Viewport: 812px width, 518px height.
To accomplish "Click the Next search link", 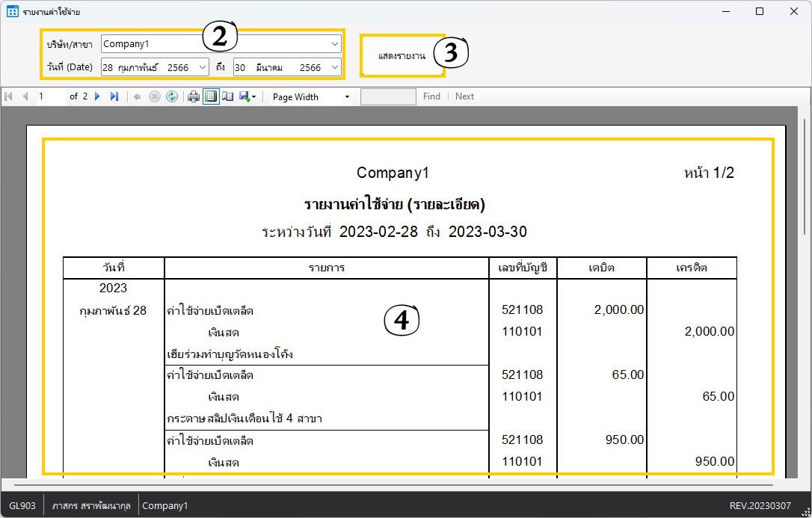I will pyautogui.click(x=464, y=96).
